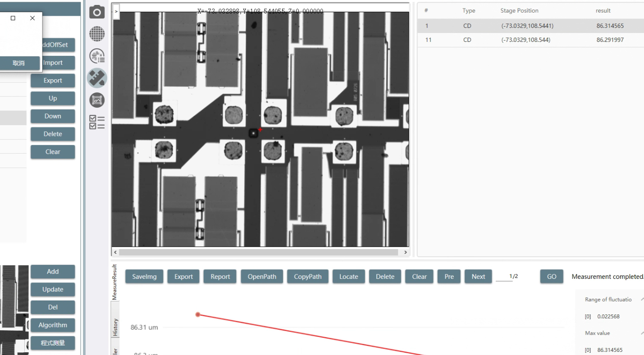Click the horizontal scrollbar below the image
The width and height of the screenshot is (644, 355).
259,252
